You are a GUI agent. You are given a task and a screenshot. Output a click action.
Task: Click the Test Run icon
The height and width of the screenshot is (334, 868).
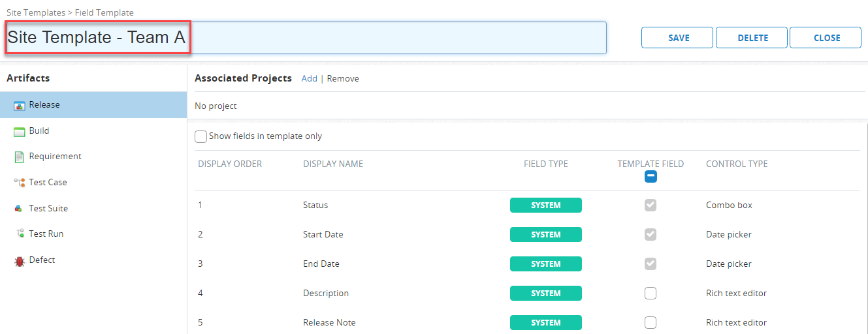click(x=19, y=234)
